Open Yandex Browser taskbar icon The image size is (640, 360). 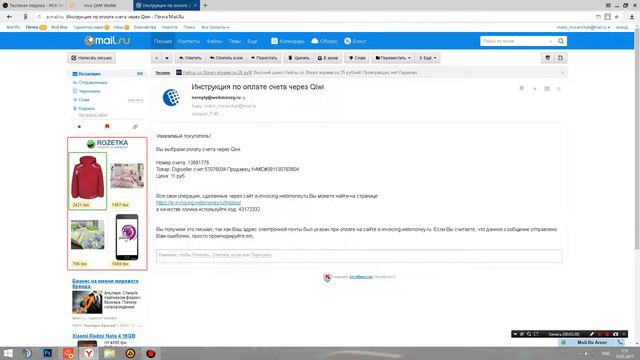click(89, 353)
